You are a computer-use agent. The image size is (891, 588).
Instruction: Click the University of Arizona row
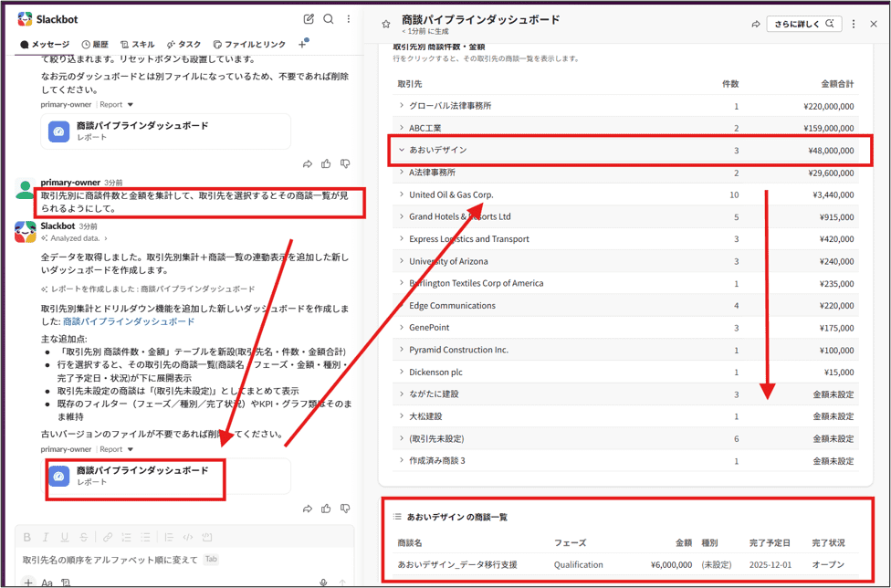[625, 261]
